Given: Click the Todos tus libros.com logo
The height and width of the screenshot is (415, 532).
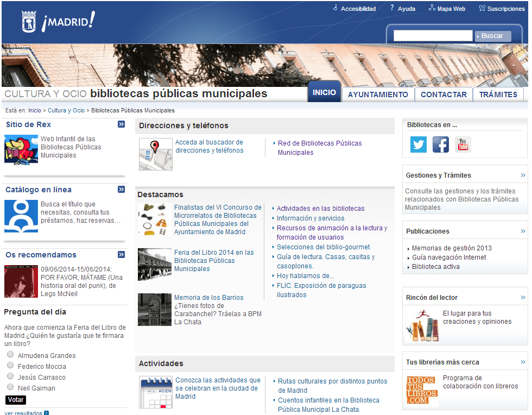Looking at the screenshot, I should coord(422,391).
